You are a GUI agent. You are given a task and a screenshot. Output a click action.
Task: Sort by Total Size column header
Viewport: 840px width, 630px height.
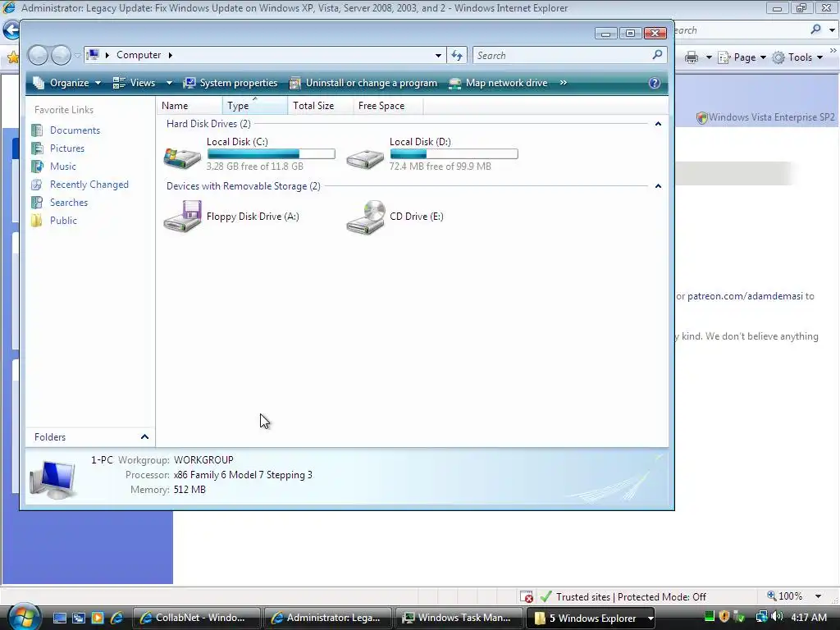(321, 106)
